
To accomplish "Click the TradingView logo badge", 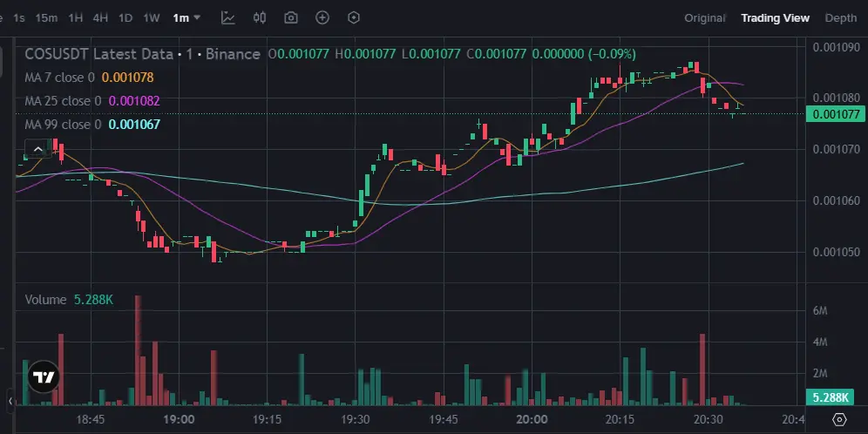I will [44, 377].
